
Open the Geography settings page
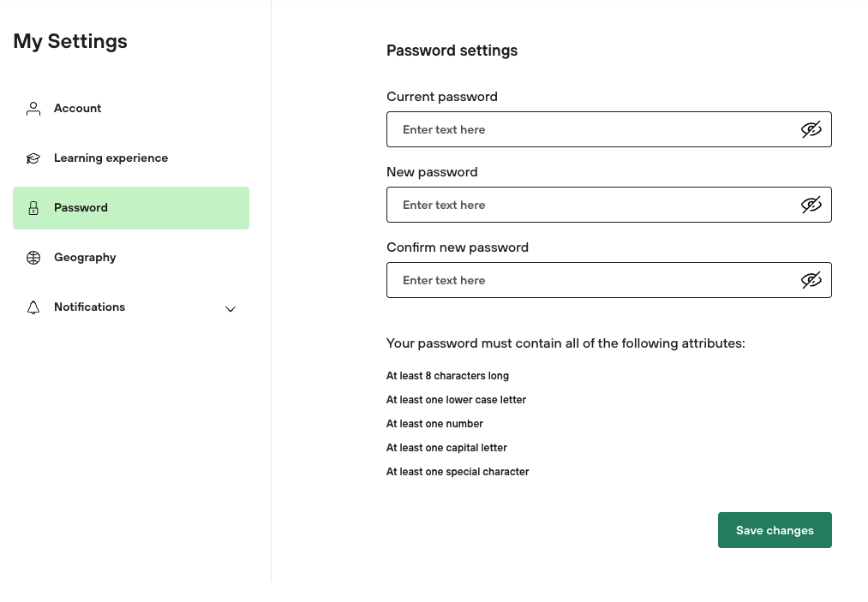click(x=85, y=258)
